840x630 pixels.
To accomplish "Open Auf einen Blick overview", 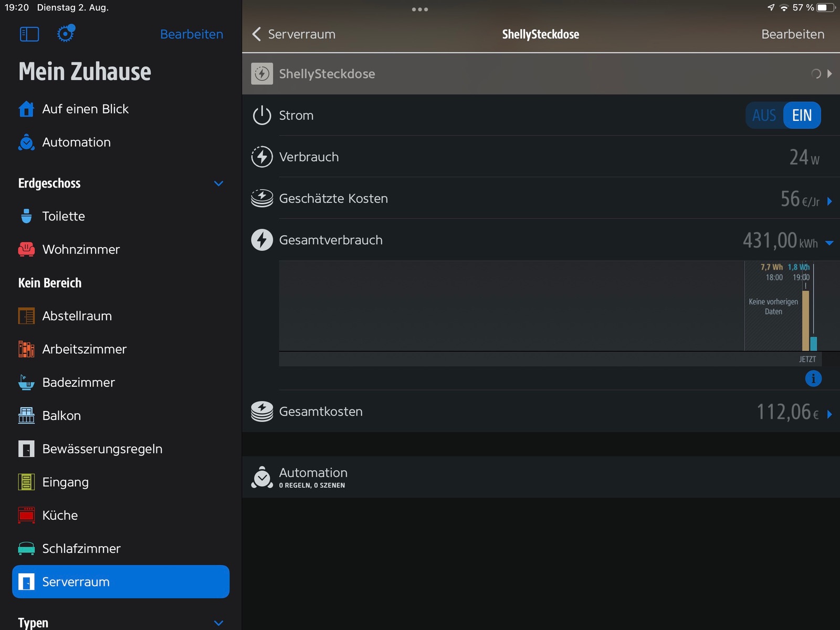I will click(x=85, y=109).
